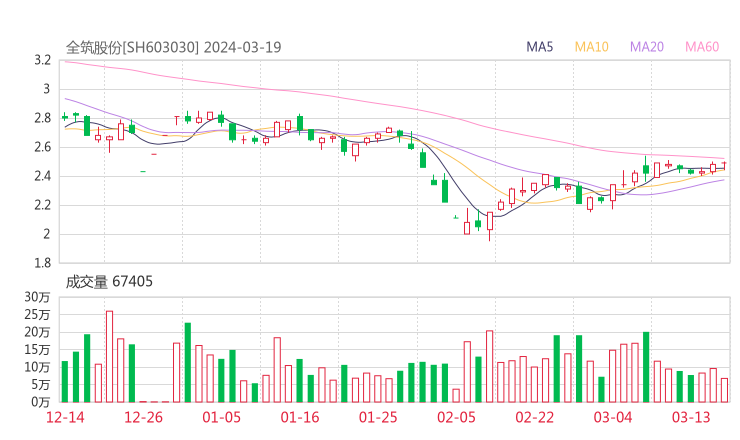Click the 02-22 date axis label
Image resolution: width=740 pixels, height=440 pixels.
pyautogui.click(x=535, y=417)
